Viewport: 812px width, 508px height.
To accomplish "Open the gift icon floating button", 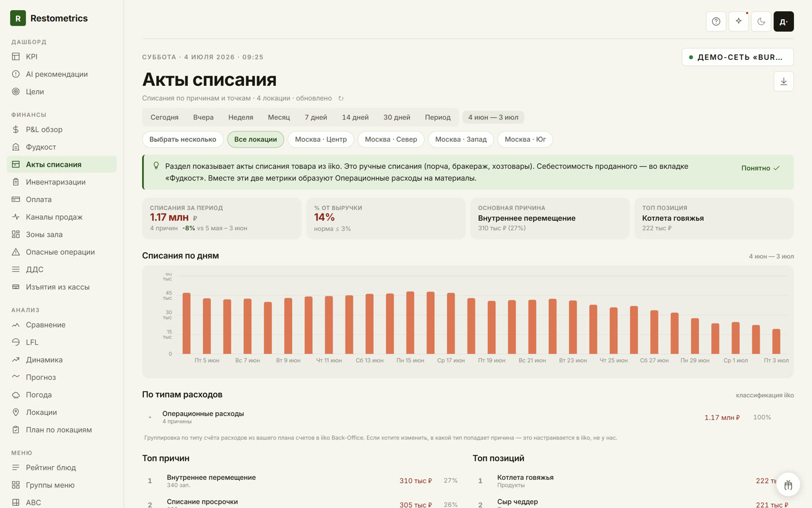I will tap(788, 485).
